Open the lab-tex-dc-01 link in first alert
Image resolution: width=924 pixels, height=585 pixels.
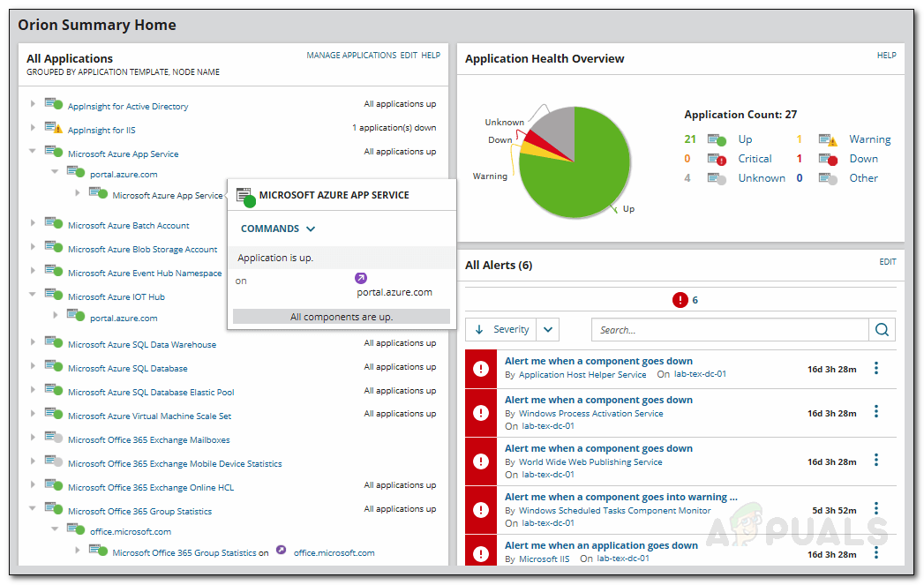pos(700,374)
